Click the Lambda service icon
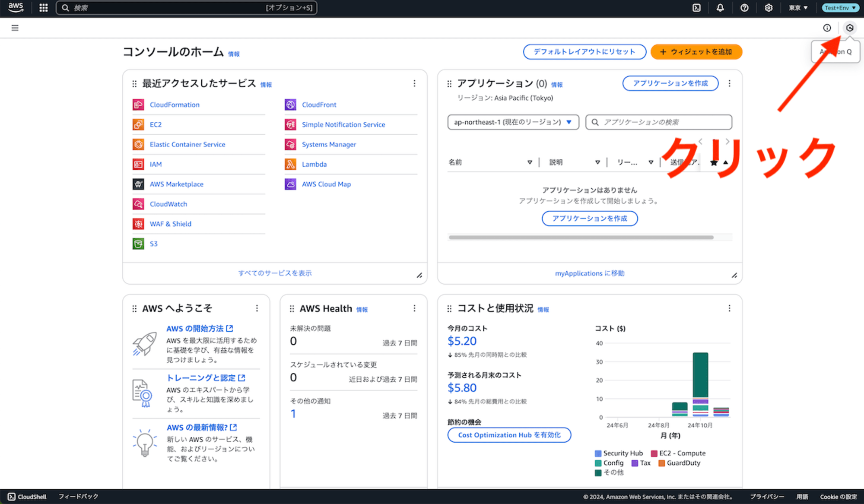This screenshot has height=504, width=864. click(x=290, y=164)
